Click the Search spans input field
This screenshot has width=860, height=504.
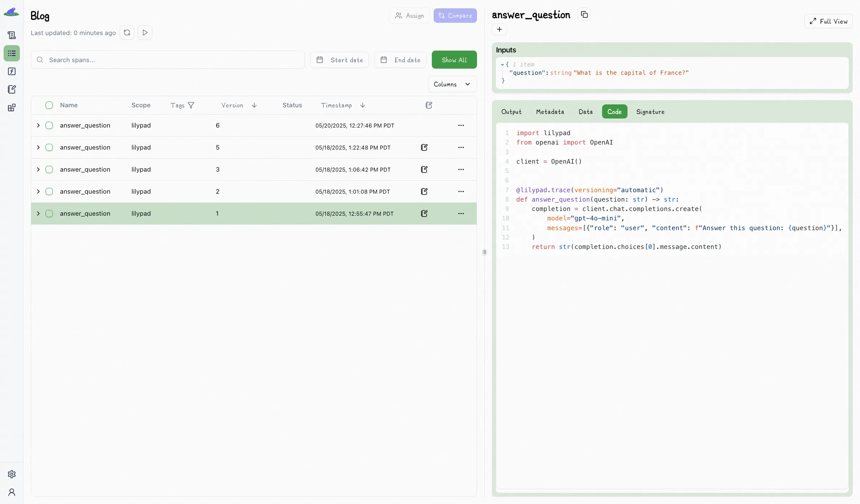point(168,60)
